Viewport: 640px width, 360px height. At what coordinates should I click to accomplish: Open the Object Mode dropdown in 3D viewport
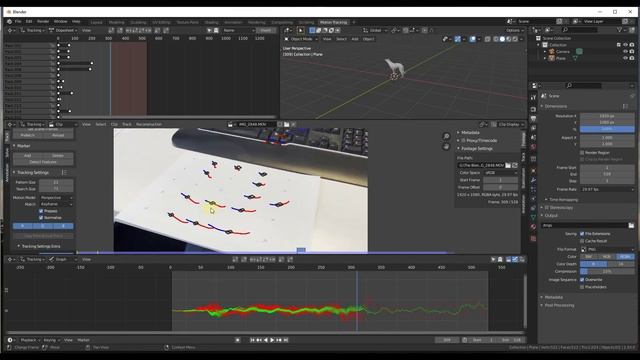click(x=301, y=39)
